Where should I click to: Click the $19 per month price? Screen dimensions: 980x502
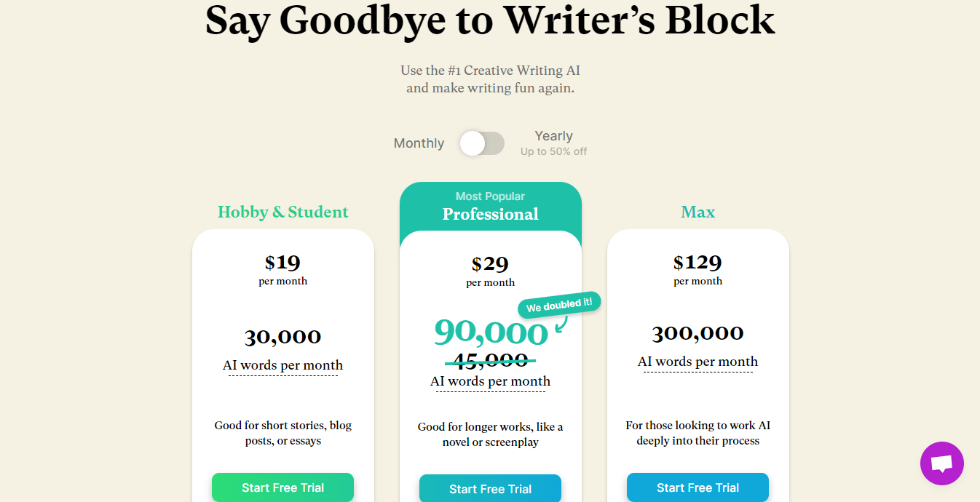coord(283,268)
